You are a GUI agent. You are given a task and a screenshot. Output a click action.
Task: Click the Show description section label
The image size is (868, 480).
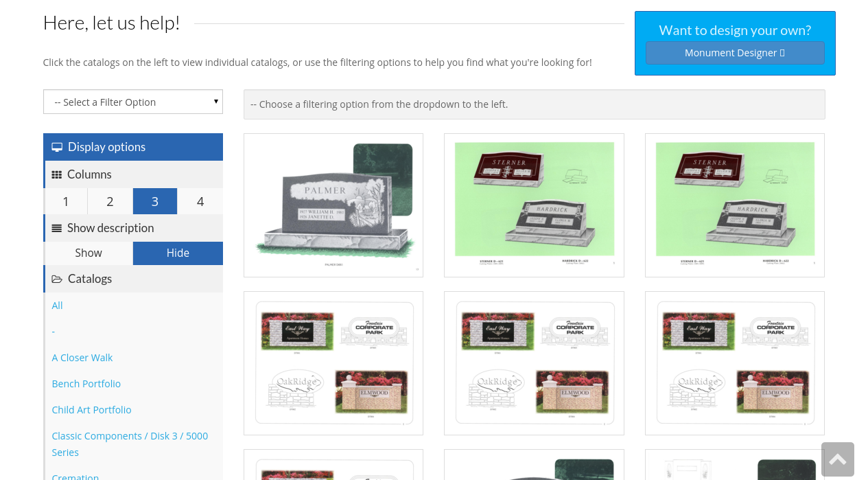110,228
